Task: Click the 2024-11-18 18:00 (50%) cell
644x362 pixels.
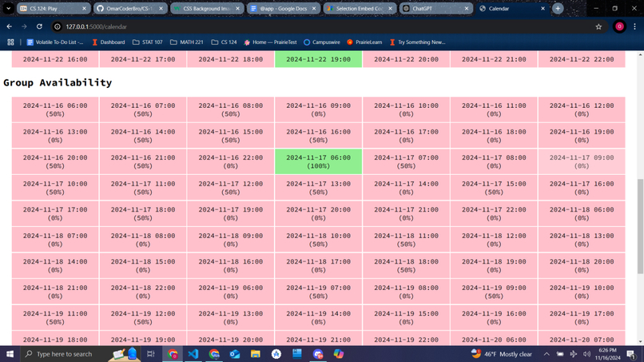Action: (406, 265)
